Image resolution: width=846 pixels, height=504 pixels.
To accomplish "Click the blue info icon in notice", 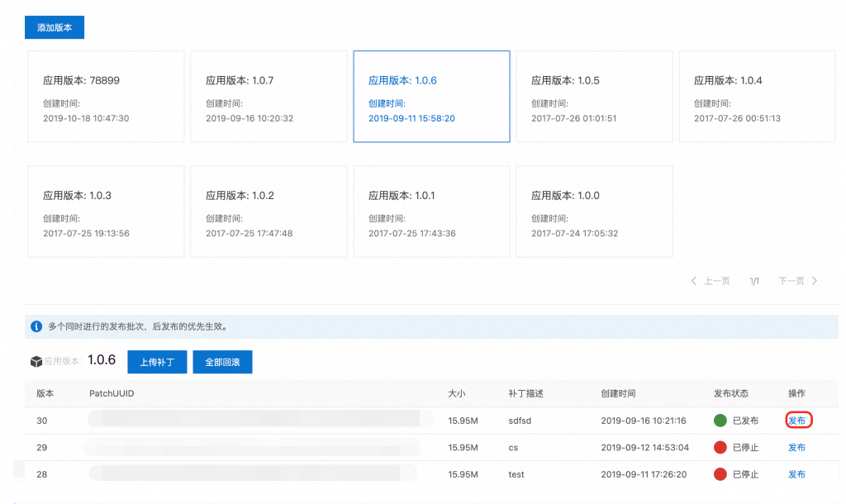I will pyautogui.click(x=36, y=326).
